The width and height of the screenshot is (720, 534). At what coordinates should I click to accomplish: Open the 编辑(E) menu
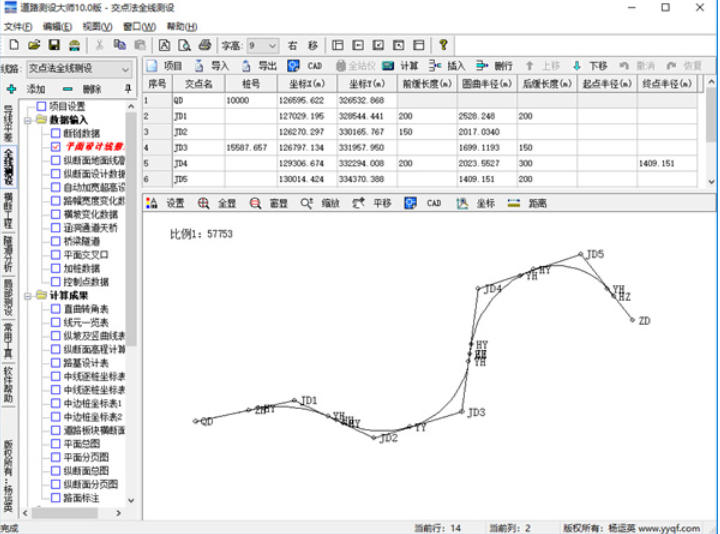click(57, 27)
